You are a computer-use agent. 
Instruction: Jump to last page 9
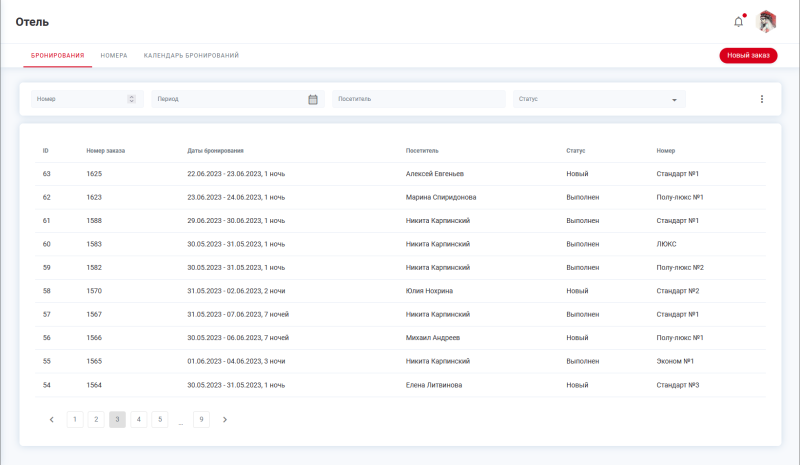(x=202, y=420)
